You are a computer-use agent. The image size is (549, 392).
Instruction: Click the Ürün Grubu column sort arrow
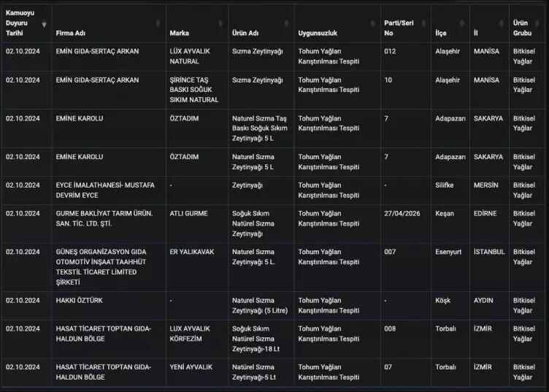point(540,24)
